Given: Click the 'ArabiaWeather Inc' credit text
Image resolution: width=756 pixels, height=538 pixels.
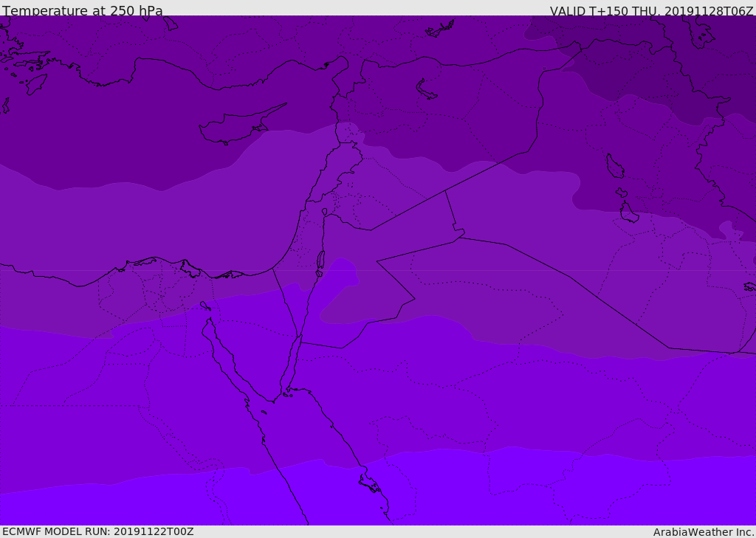Looking at the screenshot, I should 703,532.
